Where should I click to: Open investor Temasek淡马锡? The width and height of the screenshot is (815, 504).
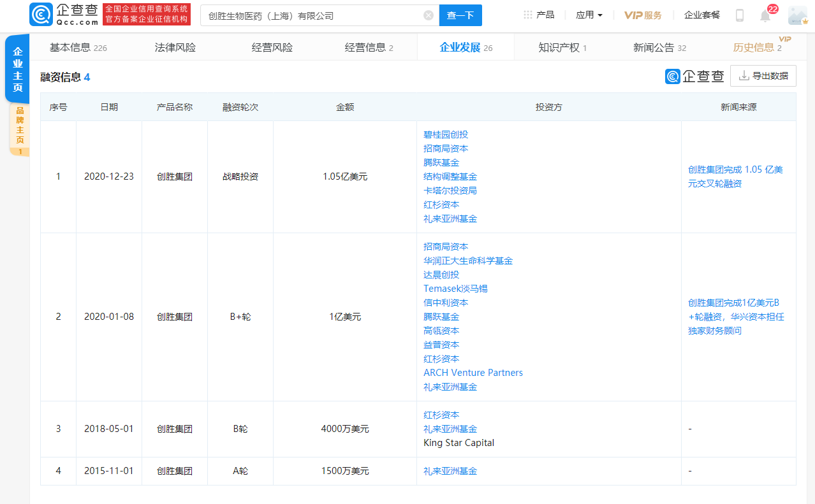click(455, 289)
